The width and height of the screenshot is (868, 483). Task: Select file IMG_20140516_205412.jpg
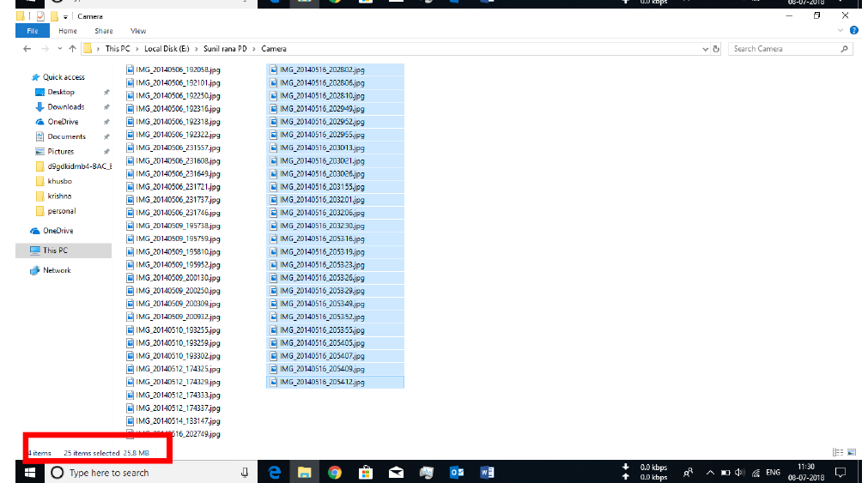click(335, 383)
